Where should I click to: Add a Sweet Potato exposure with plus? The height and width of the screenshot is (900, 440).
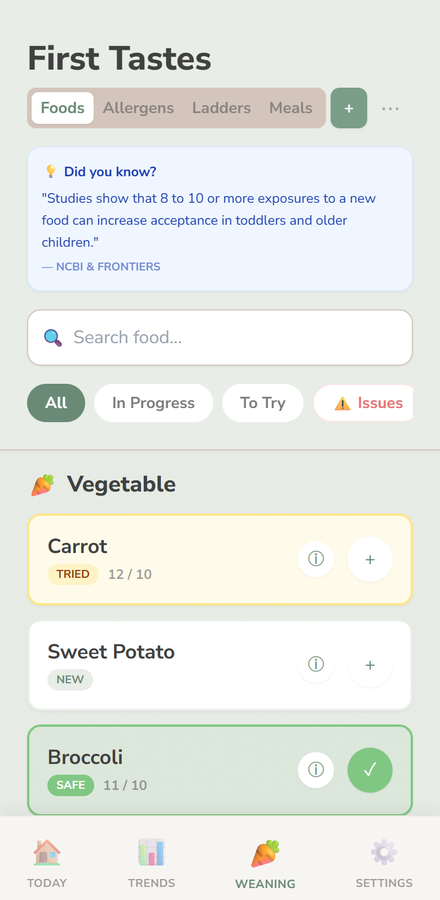coord(370,665)
